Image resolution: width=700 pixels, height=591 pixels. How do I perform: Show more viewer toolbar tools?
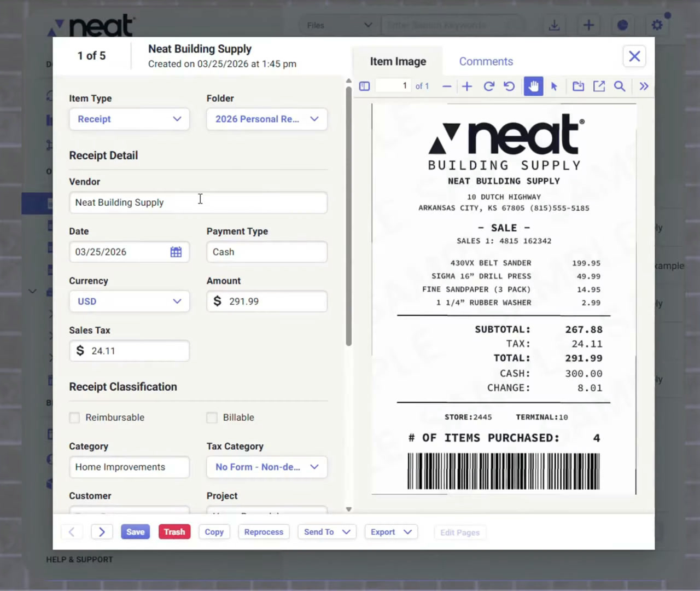point(644,86)
